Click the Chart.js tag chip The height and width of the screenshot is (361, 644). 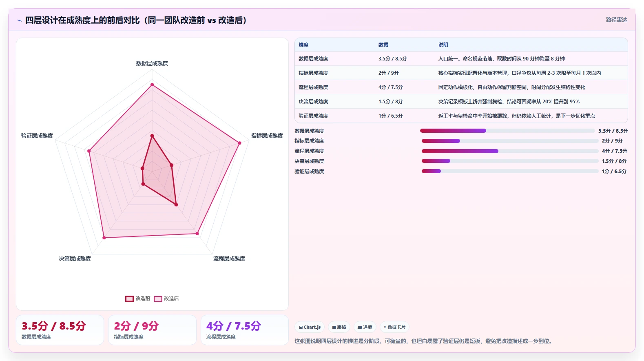click(x=310, y=327)
